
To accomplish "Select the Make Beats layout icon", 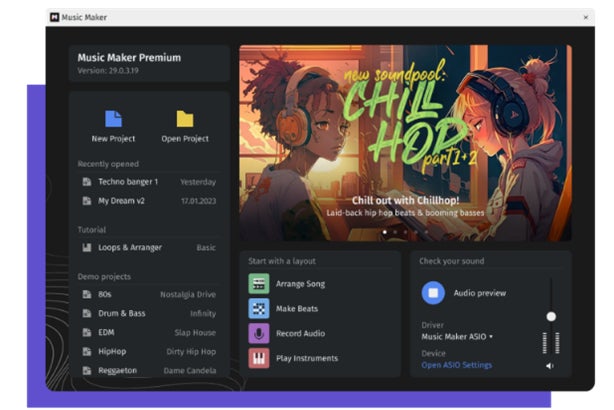I will [259, 309].
